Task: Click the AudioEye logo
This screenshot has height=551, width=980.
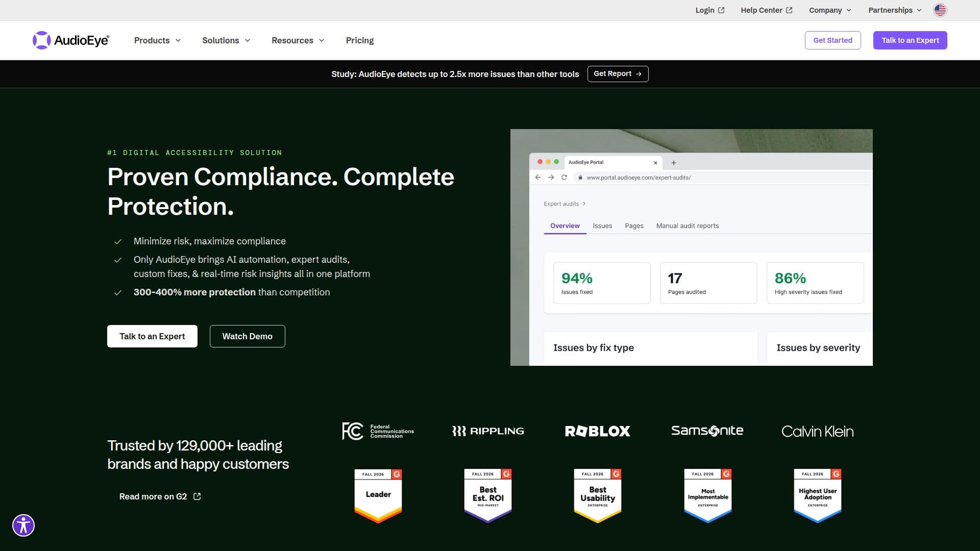Action: 71,40
